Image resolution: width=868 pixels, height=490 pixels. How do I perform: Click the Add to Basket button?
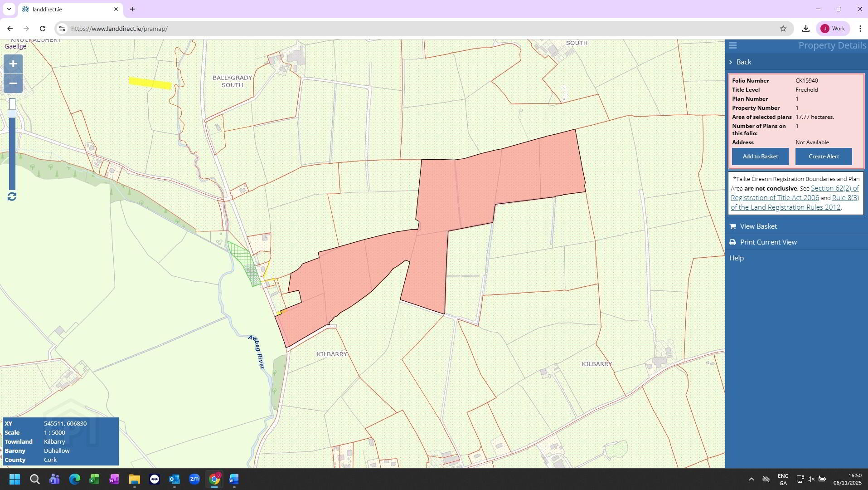(x=760, y=157)
